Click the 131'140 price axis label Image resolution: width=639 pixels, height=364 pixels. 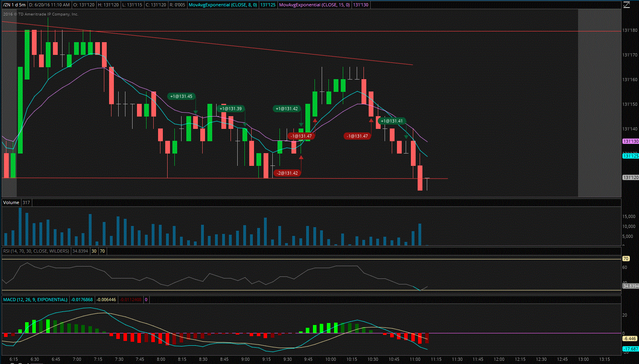(x=630, y=129)
